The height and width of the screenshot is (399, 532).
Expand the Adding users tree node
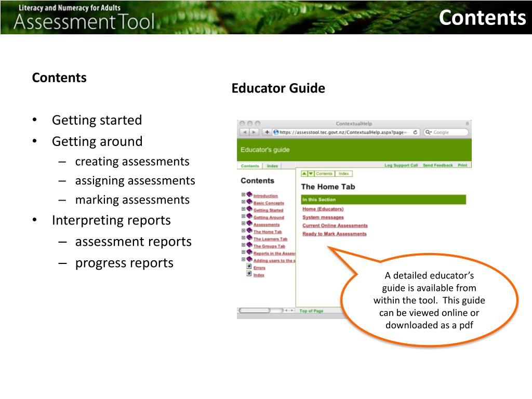[x=243, y=259]
